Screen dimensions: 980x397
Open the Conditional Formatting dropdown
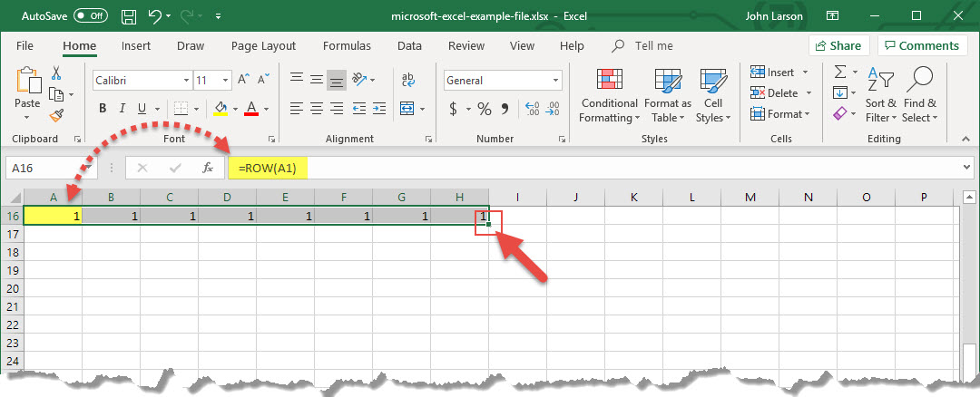(610, 97)
